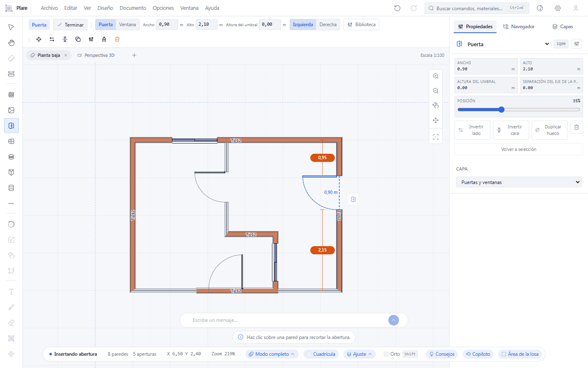The width and height of the screenshot is (588, 368).
Task: Open the Biblioteca library
Action: click(361, 25)
